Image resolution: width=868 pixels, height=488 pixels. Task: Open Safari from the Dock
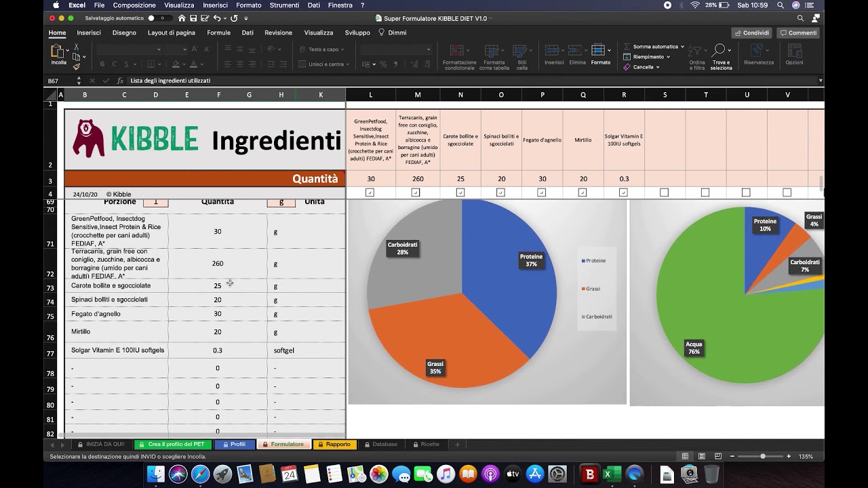(200, 474)
